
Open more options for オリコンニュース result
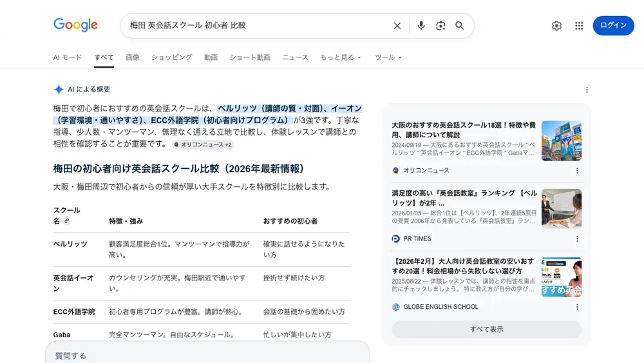[x=577, y=171]
